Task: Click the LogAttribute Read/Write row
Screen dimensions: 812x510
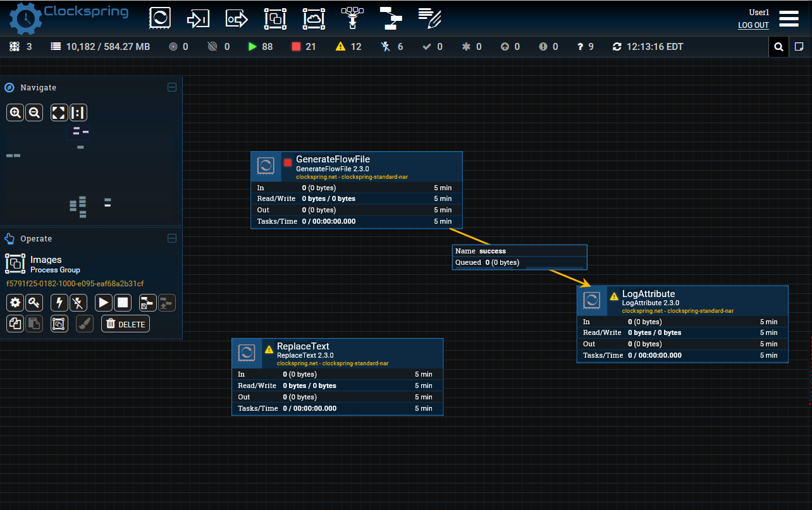Action: pyautogui.click(x=682, y=332)
